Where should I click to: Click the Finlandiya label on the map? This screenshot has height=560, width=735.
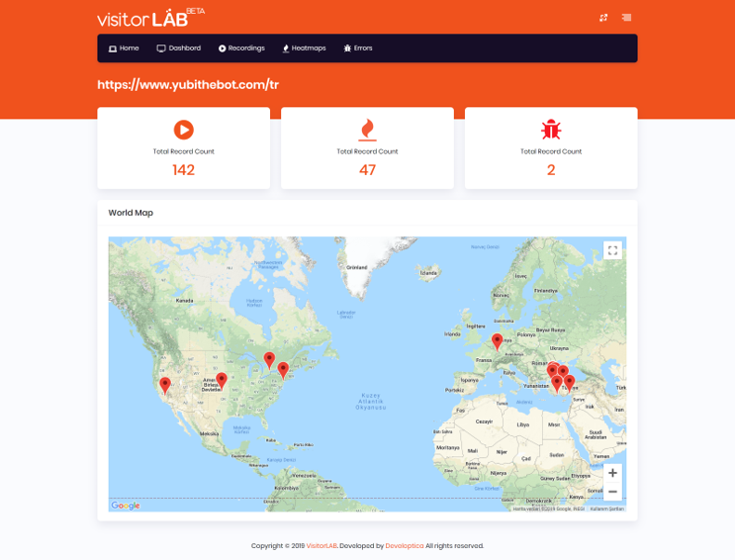pos(546,291)
